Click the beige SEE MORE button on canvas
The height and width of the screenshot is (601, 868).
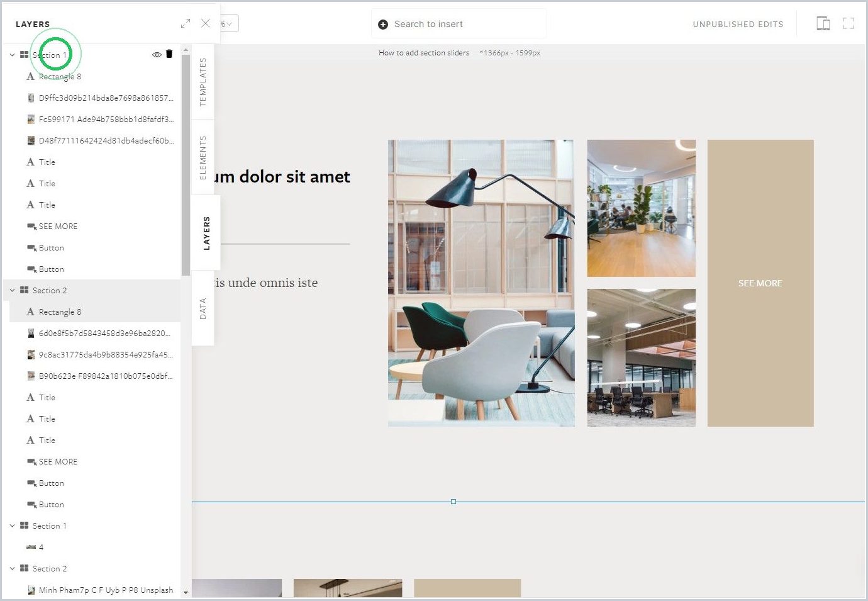pyautogui.click(x=760, y=283)
